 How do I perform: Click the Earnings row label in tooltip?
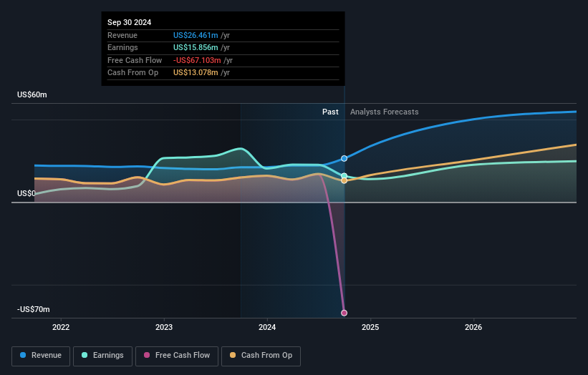click(x=122, y=47)
